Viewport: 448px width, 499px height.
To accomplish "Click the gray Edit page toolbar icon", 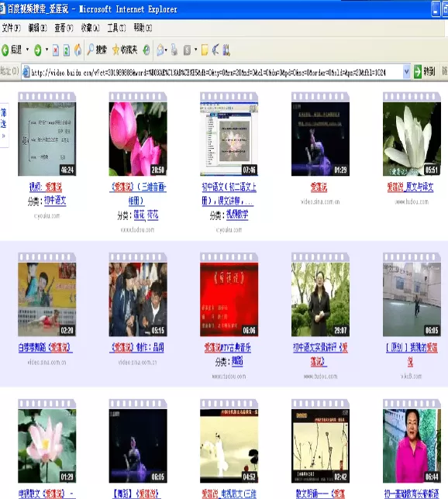I will click(188, 50).
